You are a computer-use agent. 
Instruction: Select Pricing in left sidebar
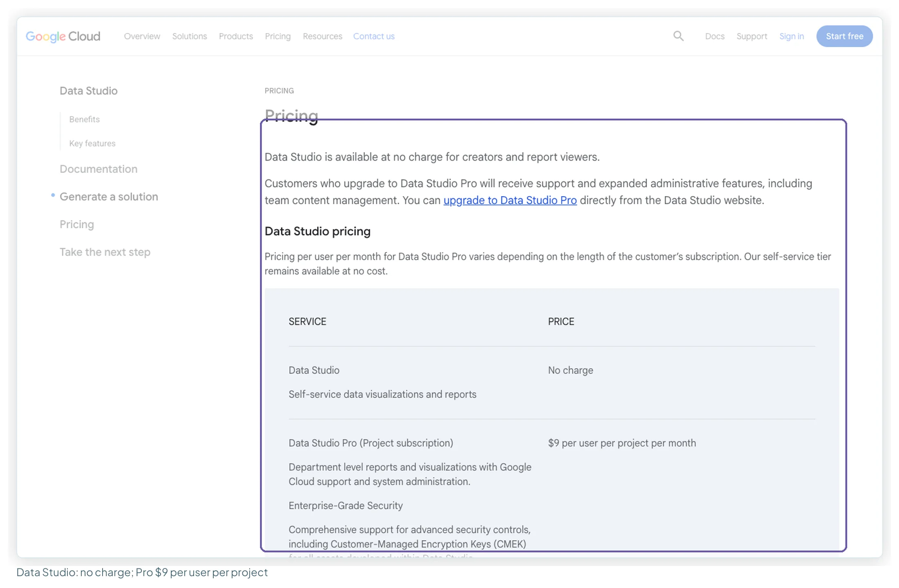coord(77,224)
